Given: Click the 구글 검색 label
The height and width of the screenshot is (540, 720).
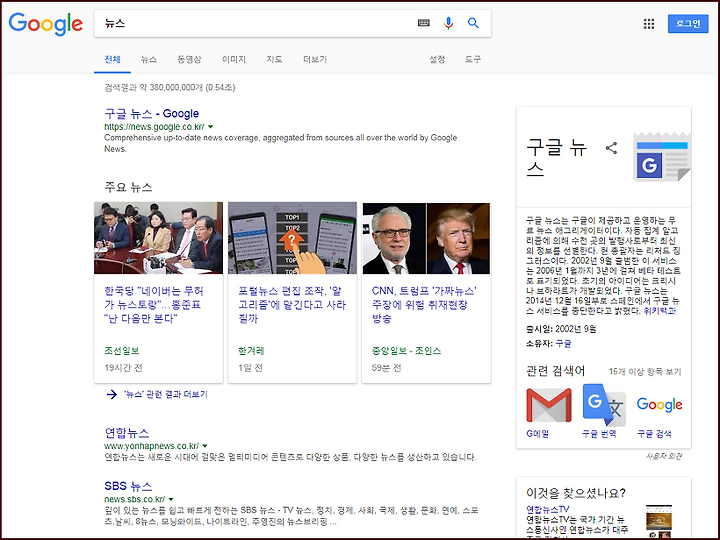Looking at the screenshot, I should 654,433.
